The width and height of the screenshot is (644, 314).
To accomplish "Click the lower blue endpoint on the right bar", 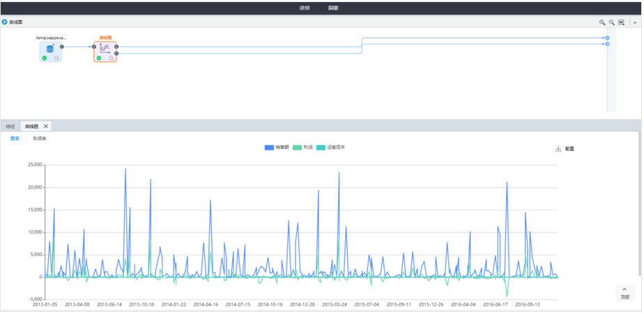I will coord(608,44).
